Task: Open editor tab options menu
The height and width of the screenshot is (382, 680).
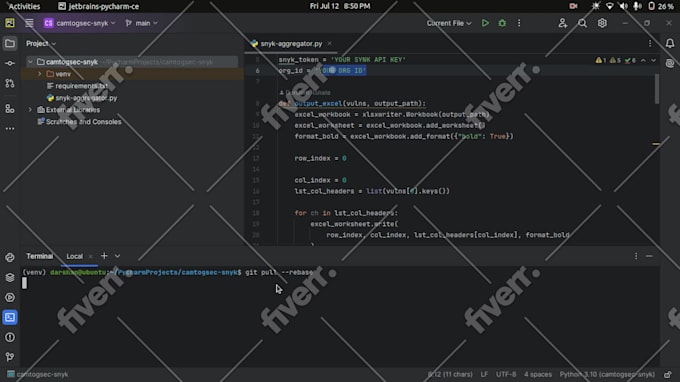Action: pos(650,43)
